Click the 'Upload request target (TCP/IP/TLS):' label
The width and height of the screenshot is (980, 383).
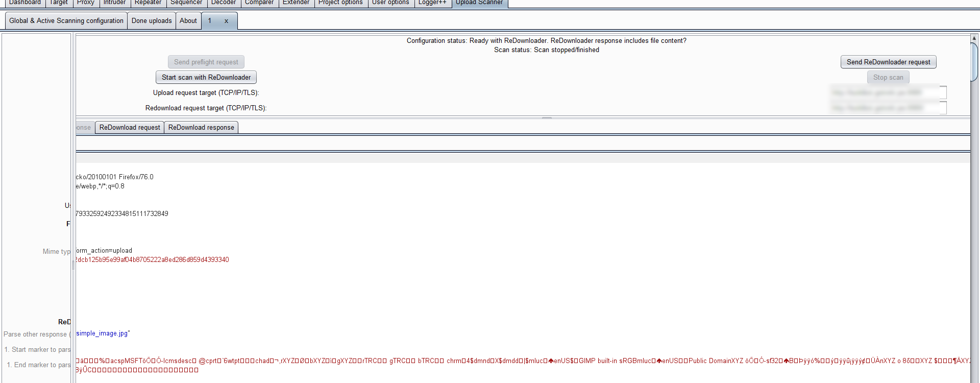[206, 93]
